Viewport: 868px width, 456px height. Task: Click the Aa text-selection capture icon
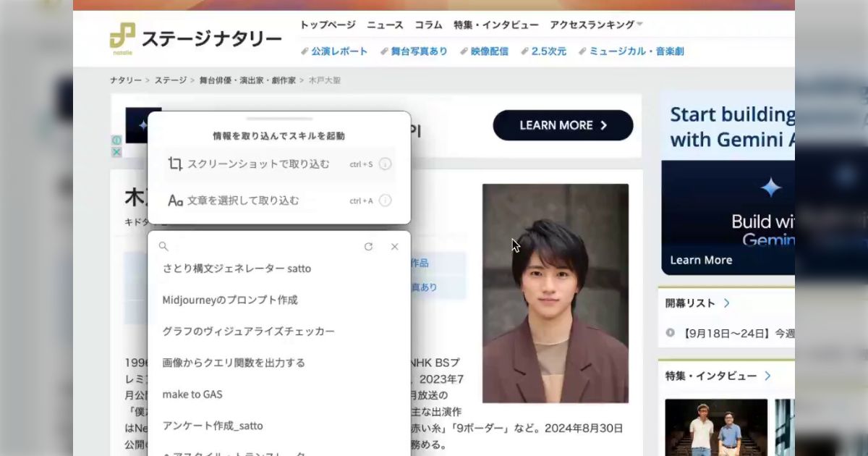[x=175, y=200]
